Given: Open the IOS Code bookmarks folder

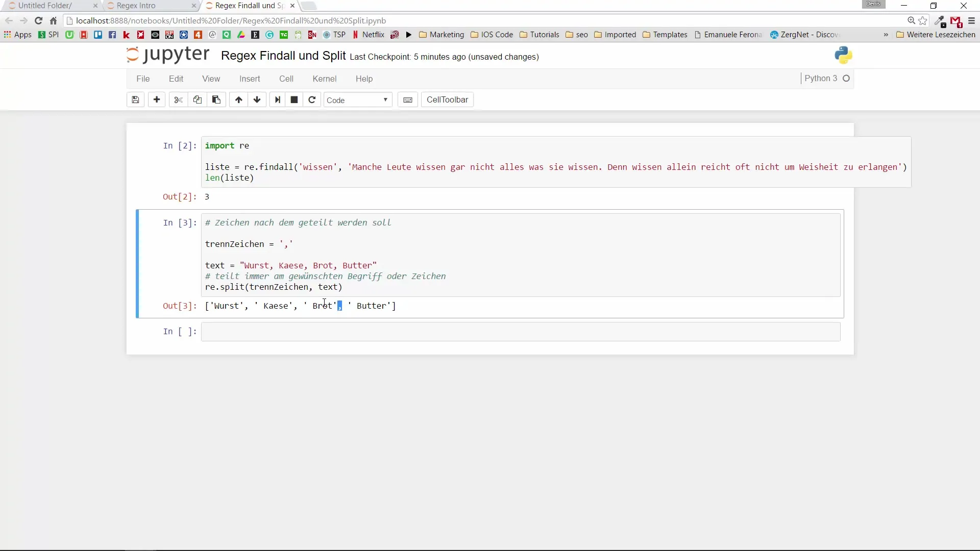Looking at the screenshot, I should (492, 35).
